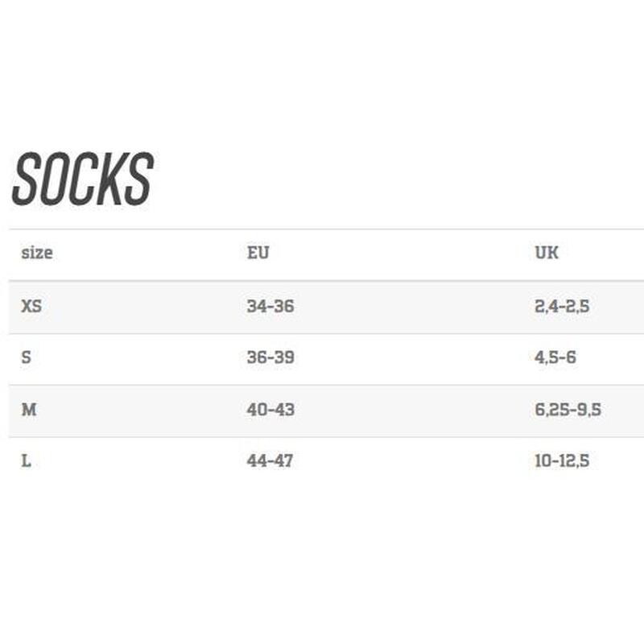Select UK value 2,4-2,5
644x644 pixels.
pyautogui.click(x=562, y=307)
